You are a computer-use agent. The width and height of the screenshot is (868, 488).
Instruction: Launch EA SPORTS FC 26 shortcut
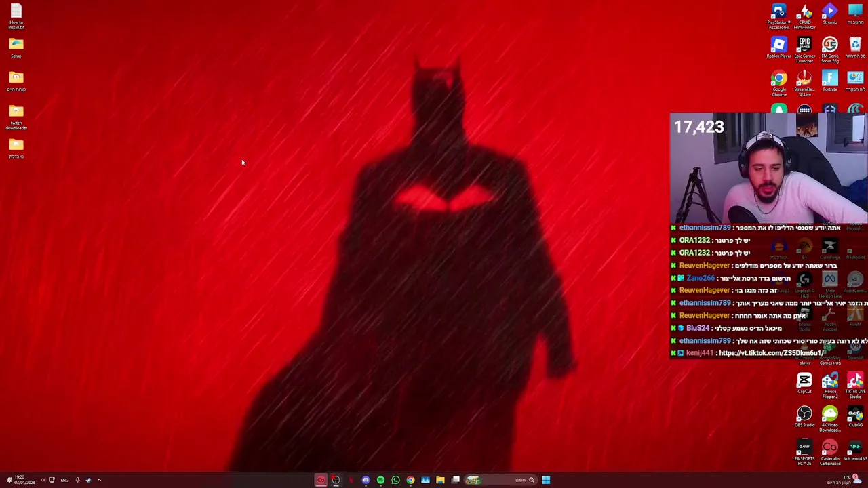pos(804,453)
